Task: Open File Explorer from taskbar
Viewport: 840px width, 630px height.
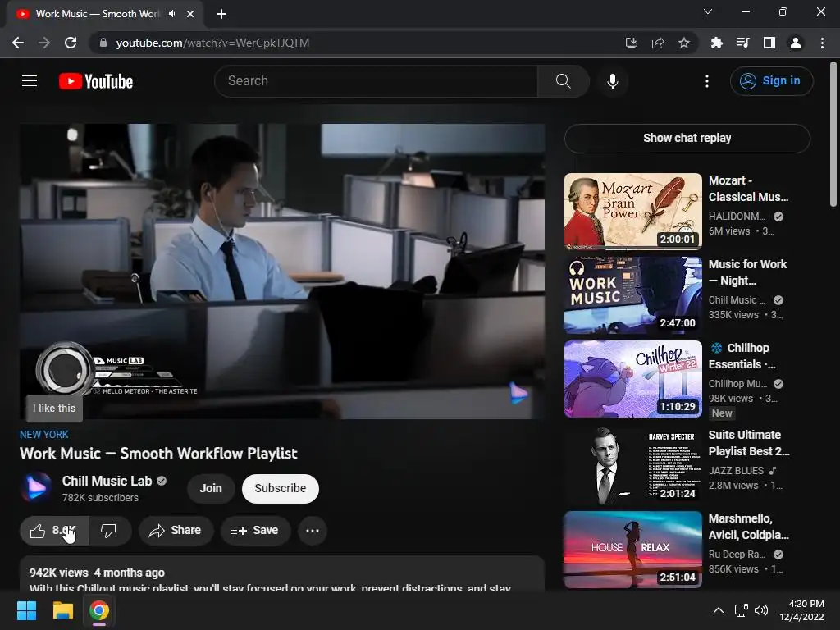Action: pos(62,610)
